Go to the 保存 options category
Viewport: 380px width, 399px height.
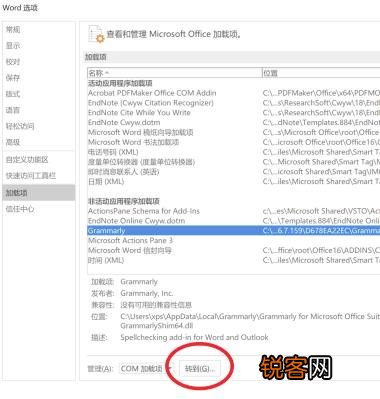click(13, 78)
